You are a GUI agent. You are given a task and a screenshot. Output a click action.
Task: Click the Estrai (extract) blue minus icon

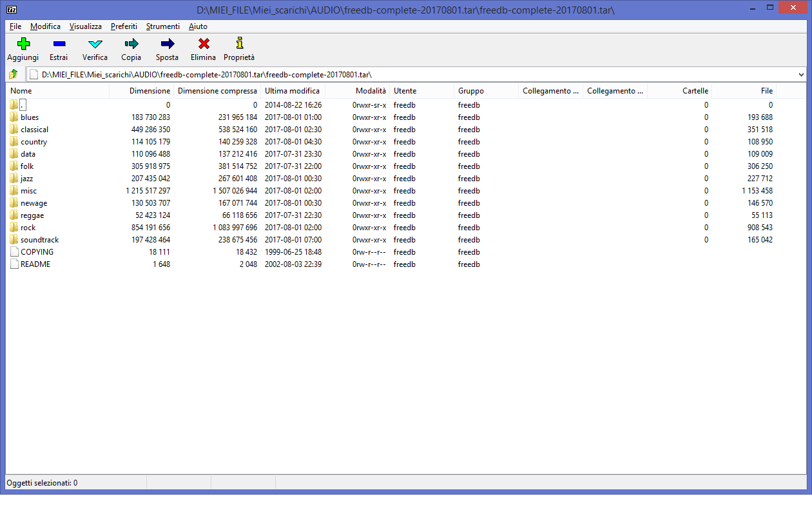(x=59, y=44)
